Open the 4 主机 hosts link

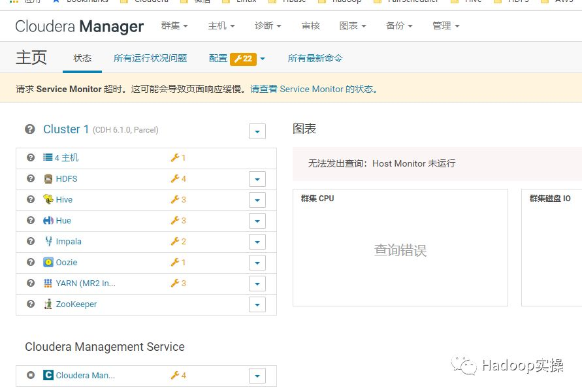tap(66, 158)
